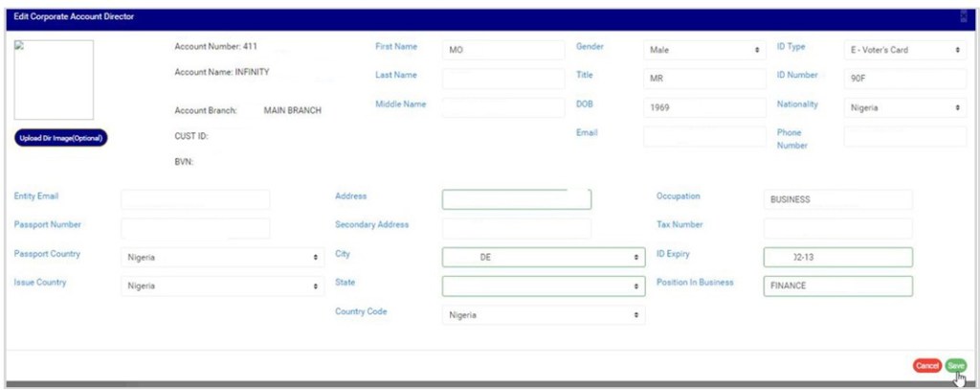Open the Issue Country dropdown
Image resolution: width=980 pixels, height=390 pixels.
coord(222,287)
